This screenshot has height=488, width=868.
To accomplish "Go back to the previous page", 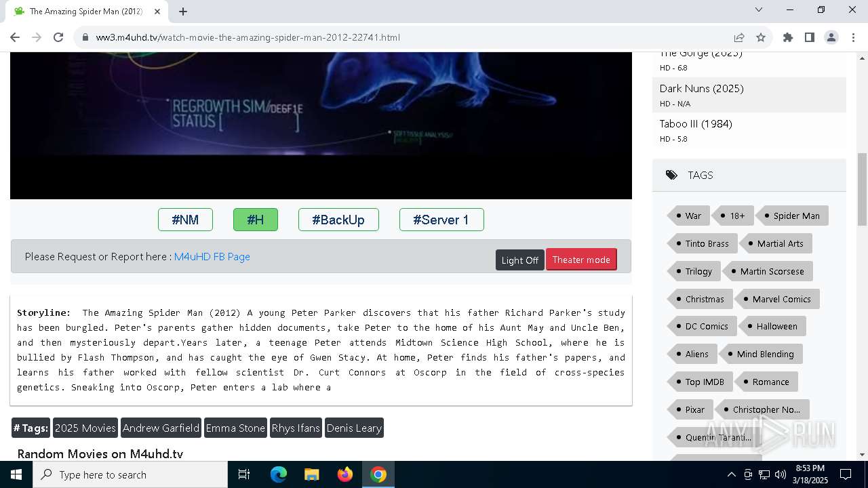I will point(15,37).
